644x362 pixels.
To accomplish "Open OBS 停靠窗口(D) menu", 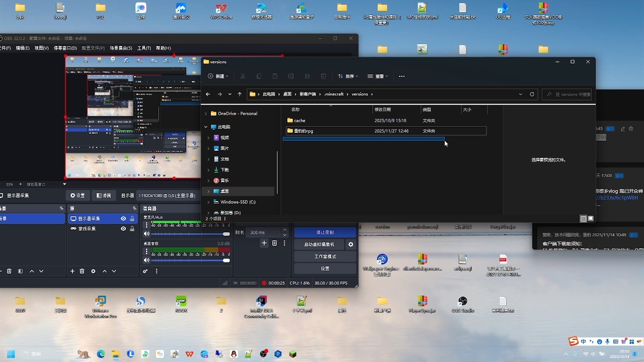I will (65, 48).
